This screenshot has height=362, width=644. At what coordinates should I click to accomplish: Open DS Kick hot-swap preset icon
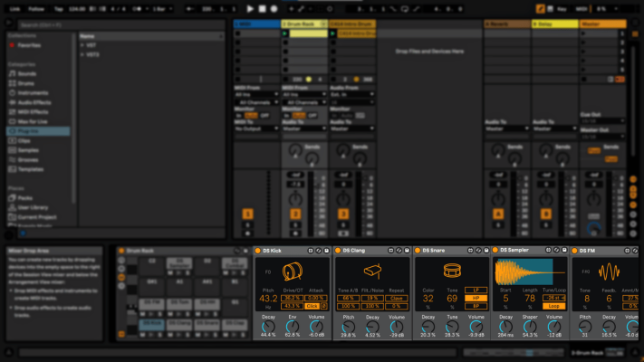pyautogui.click(x=318, y=251)
